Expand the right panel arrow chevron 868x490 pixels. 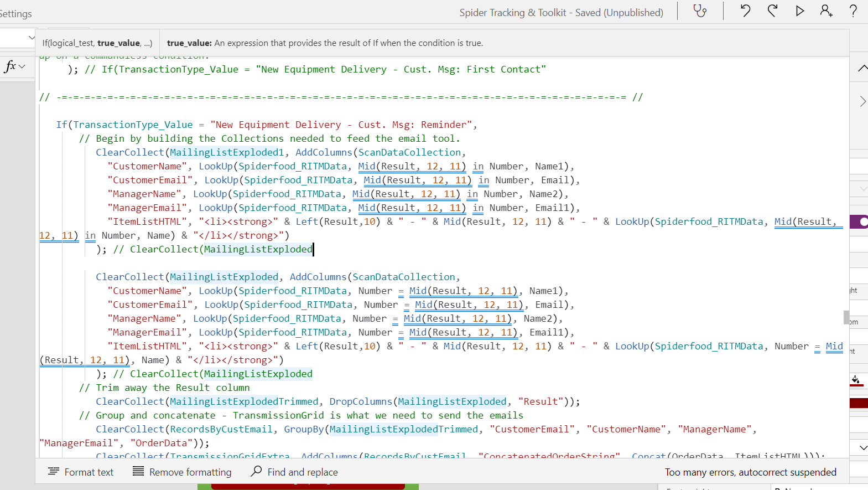tap(862, 101)
